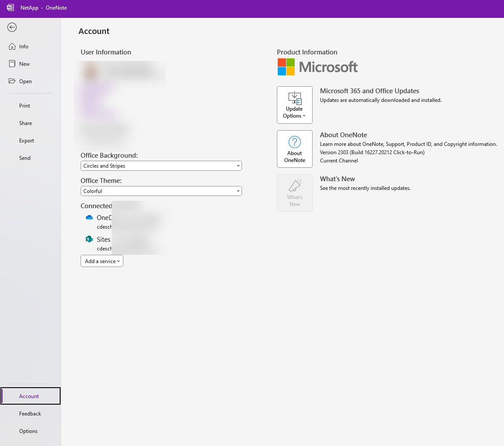Click the blurred user profile picture
504x446 pixels.
(90, 72)
